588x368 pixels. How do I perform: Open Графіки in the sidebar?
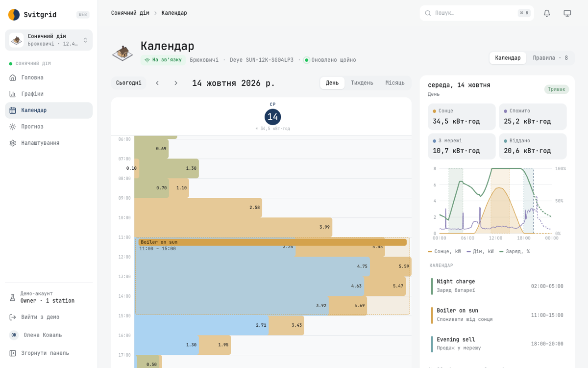click(49, 94)
